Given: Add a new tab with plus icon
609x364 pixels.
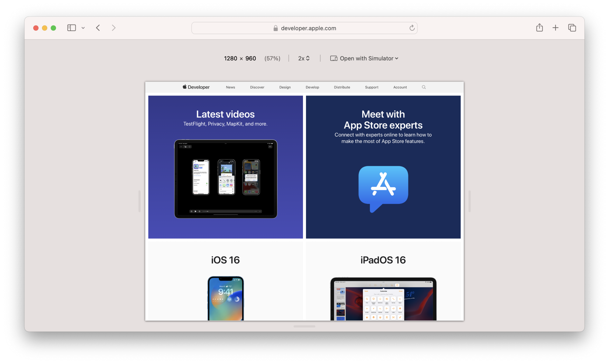Looking at the screenshot, I should (555, 28).
